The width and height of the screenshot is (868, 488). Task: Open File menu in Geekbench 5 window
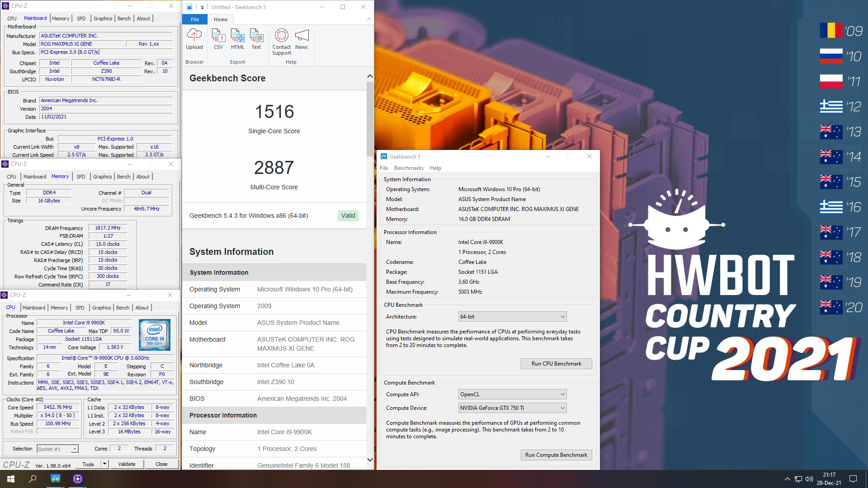(x=384, y=168)
